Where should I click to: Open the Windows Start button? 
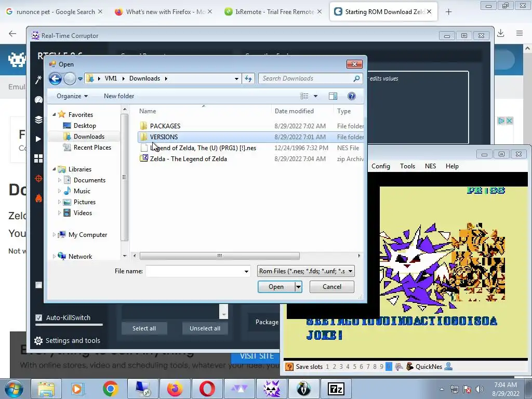point(14,389)
